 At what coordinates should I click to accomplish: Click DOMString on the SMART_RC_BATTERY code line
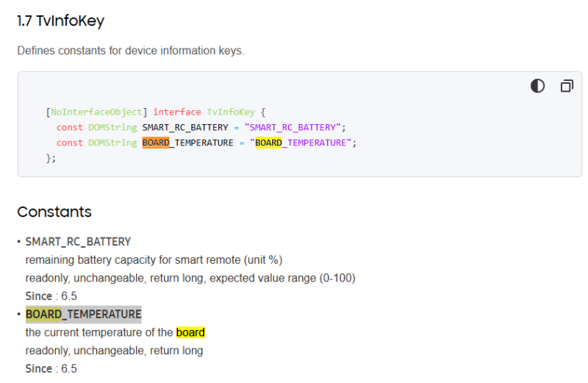[x=112, y=127]
